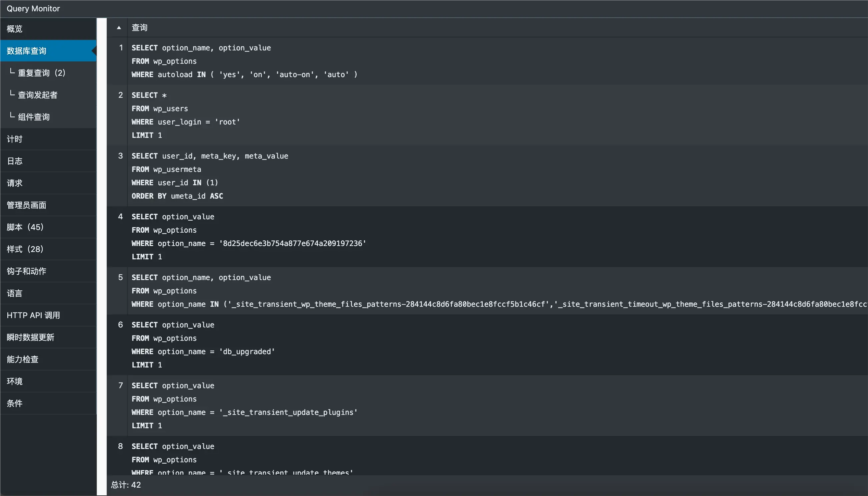The height and width of the screenshot is (496, 868).
Task: Click 'SELECT user_id, meta_key, meta_value' line
Action: [210, 156]
